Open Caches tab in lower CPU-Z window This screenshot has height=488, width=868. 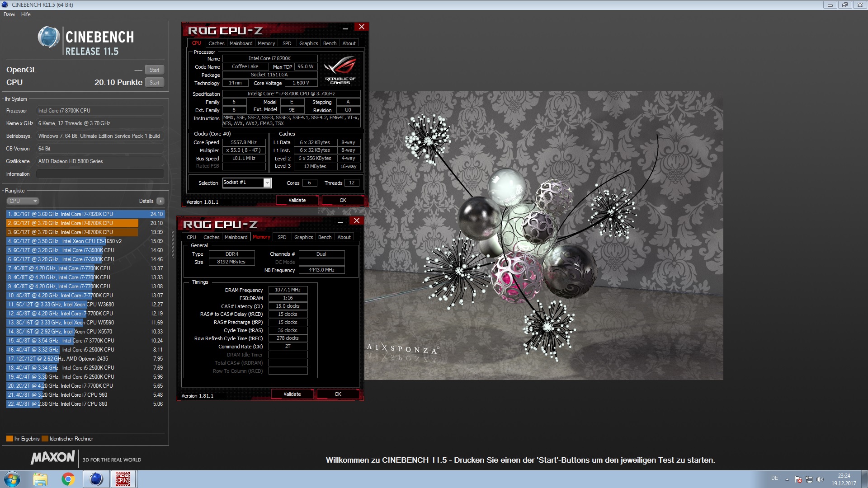click(x=211, y=237)
